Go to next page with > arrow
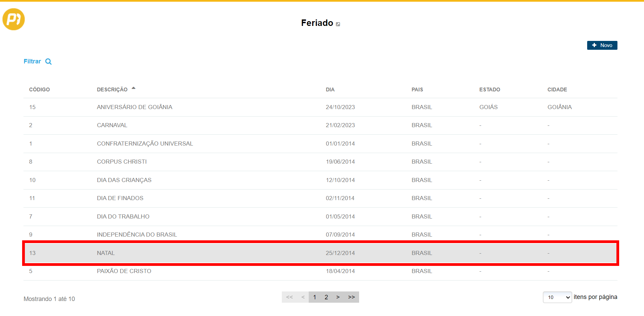 coord(338,297)
